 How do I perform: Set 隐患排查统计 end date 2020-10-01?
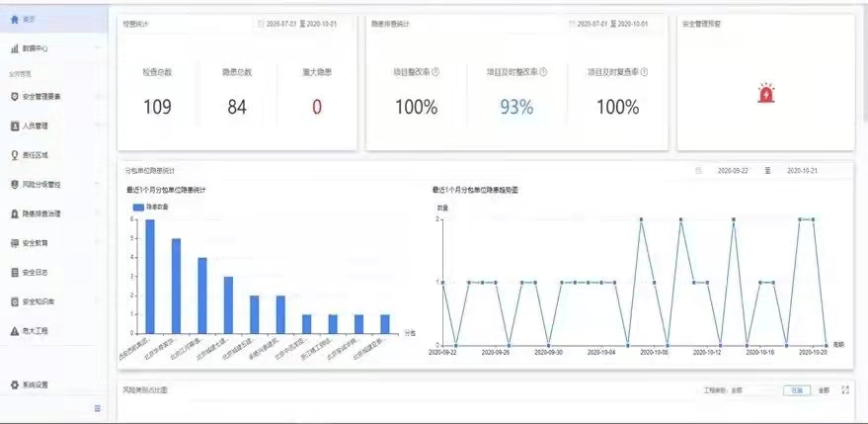633,24
